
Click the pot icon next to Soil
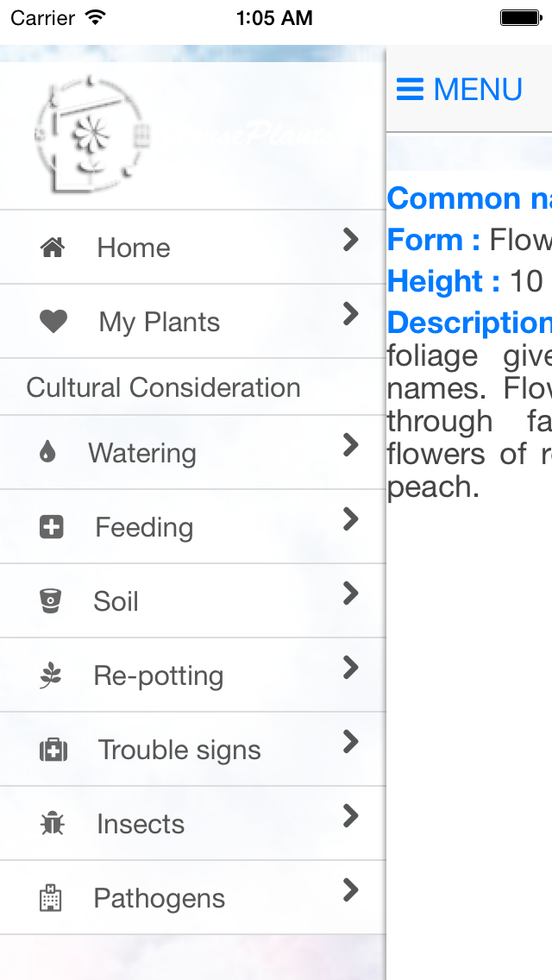pos(51,600)
